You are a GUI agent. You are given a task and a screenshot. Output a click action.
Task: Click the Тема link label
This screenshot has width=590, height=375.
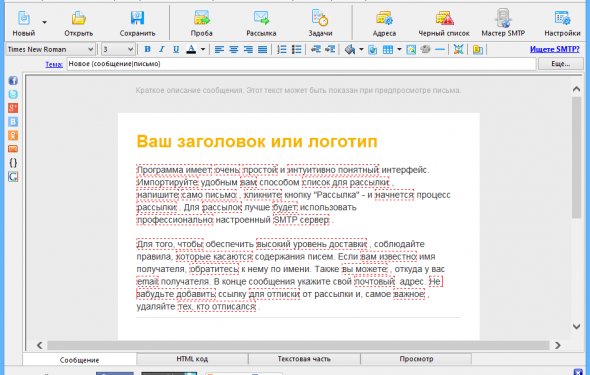tap(54, 64)
